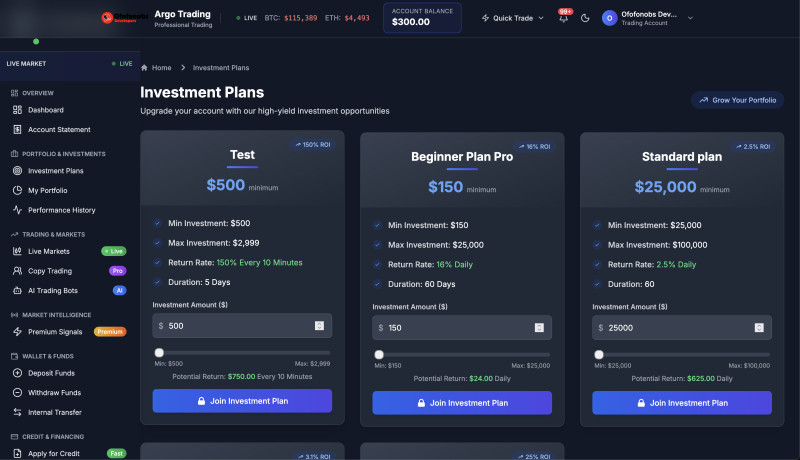
Task: Join the Beginner Plan Pro investment
Action: tap(462, 402)
